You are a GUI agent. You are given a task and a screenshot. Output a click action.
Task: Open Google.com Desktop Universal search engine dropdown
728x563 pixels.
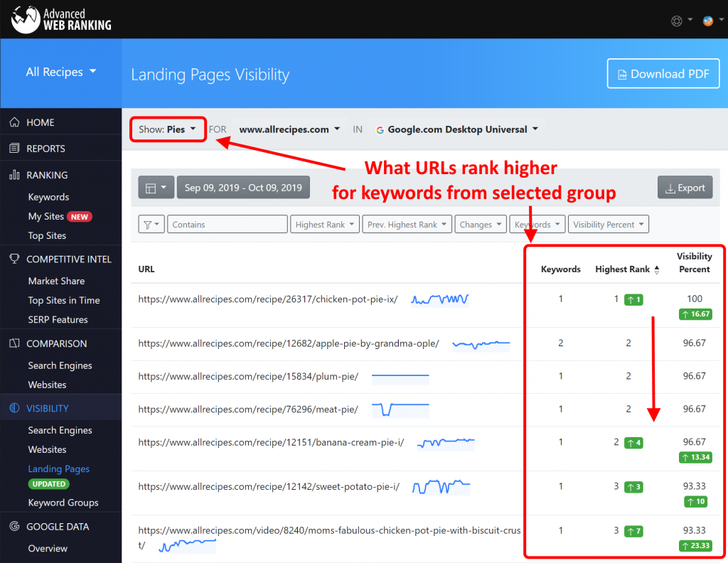pyautogui.click(x=457, y=129)
